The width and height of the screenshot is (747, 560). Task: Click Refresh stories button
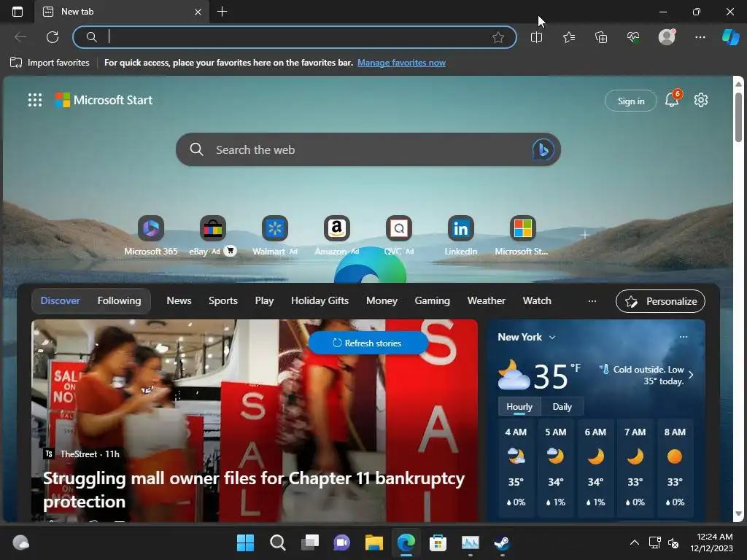click(368, 343)
